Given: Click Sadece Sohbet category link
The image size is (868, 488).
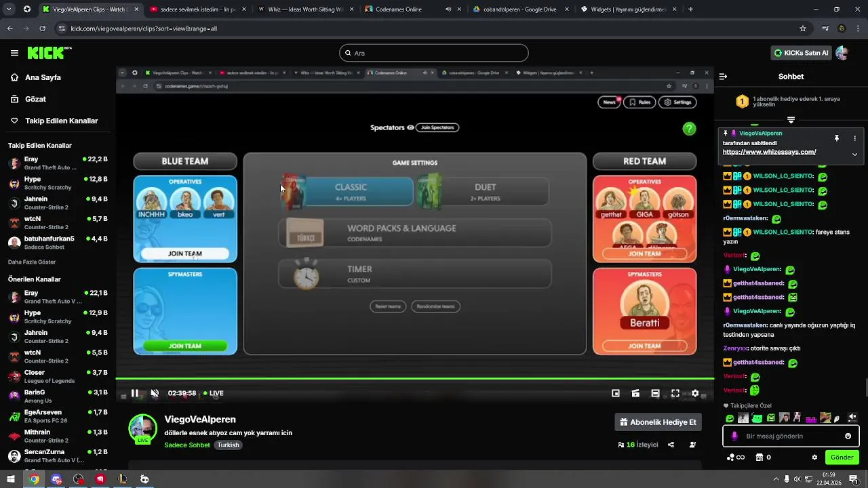Looking at the screenshot, I should 187,445.
